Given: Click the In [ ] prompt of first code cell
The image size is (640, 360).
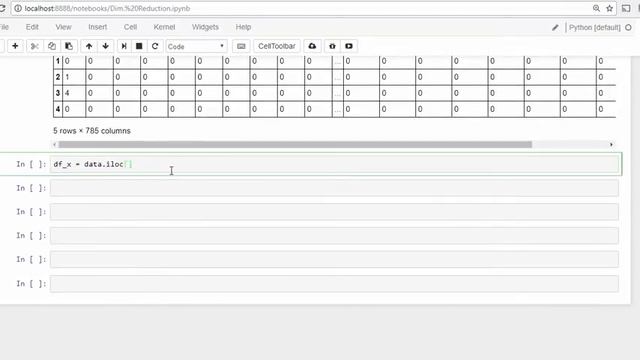Looking at the screenshot, I should pos(31,164).
